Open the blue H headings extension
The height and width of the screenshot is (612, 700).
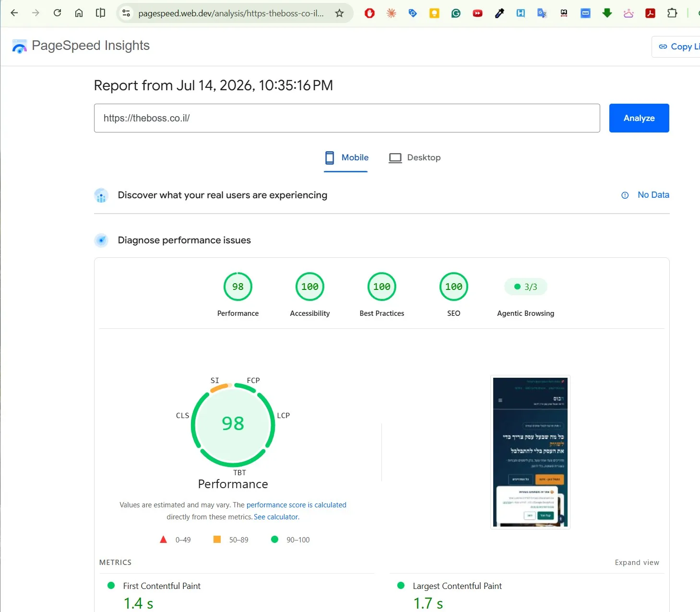tap(521, 13)
